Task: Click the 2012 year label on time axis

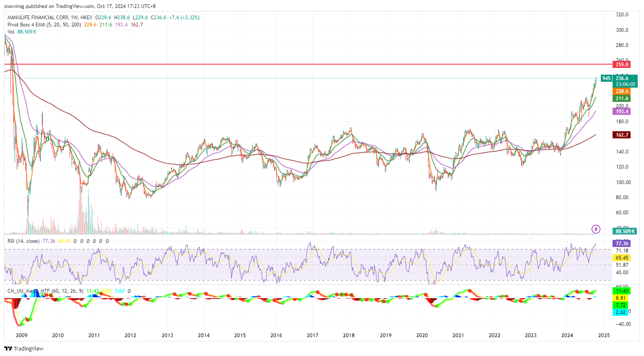Action: click(x=130, y=335)
